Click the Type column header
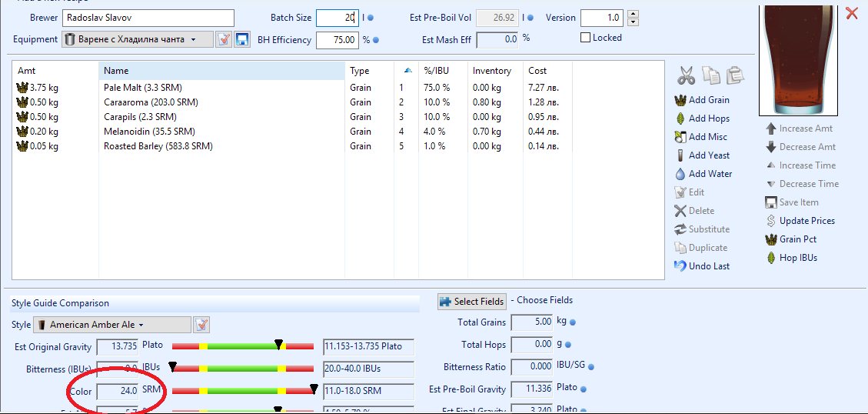Screen dimensions: 868x414 click(x=369, y=71)
